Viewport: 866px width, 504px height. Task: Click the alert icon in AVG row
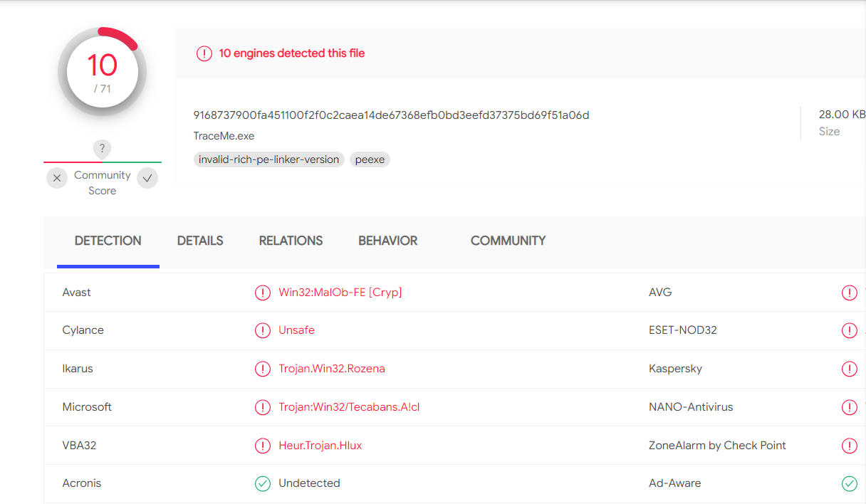click(850, 293)
